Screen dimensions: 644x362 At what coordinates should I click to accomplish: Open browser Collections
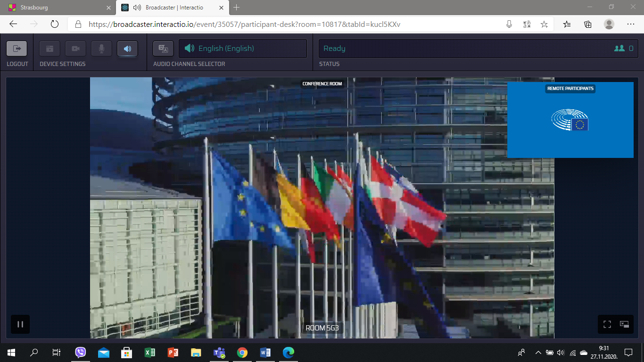pyautogui.click(x=587, y=24)
